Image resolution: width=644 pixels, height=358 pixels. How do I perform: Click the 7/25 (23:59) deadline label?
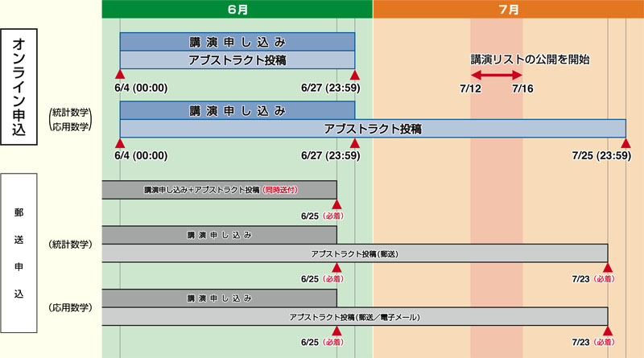pyautogui.click(x=601, y=156)
